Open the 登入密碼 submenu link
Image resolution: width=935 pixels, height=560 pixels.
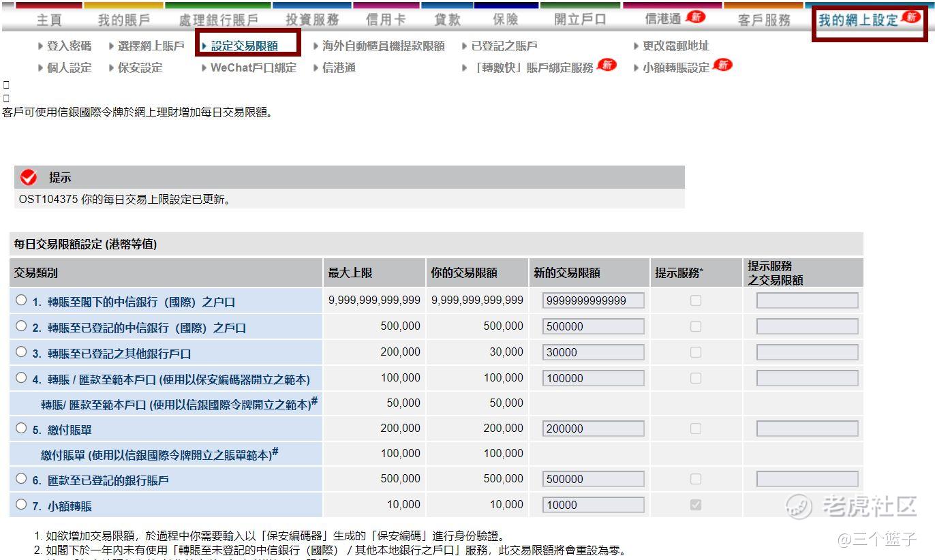(x=69, y=46)
